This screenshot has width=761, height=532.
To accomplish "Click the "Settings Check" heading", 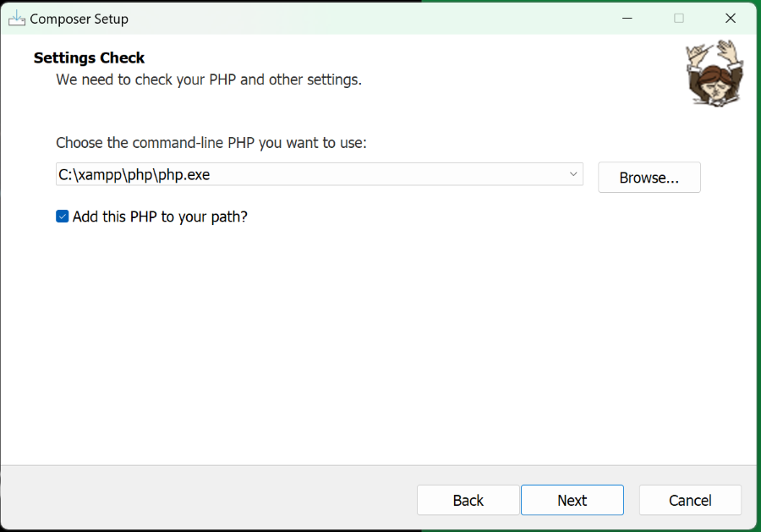I will click(x=89, y=58).
